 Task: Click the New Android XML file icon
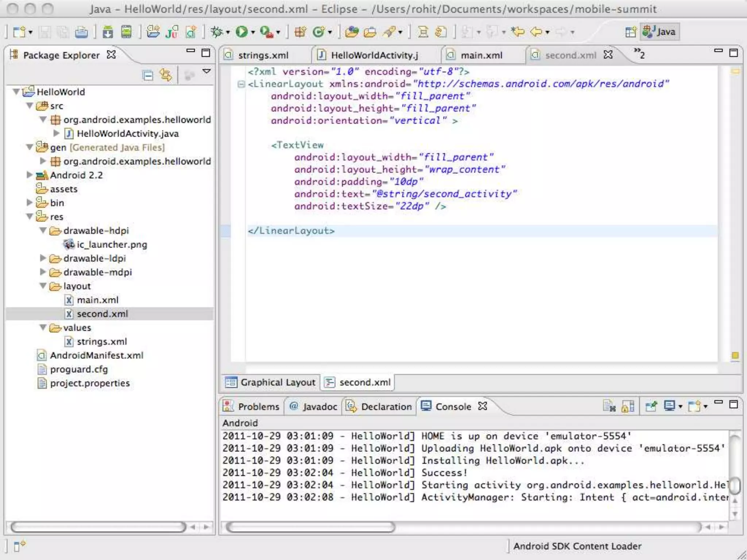point(191,32)
